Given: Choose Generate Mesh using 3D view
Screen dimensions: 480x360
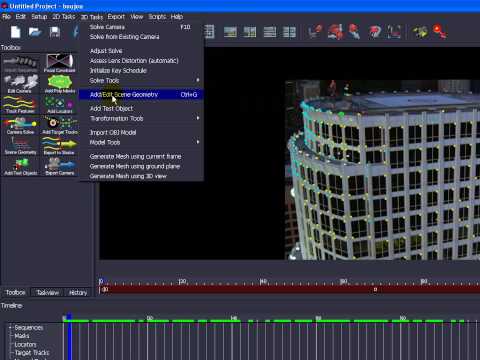Looking at the screenshot, I should (141, 176).
